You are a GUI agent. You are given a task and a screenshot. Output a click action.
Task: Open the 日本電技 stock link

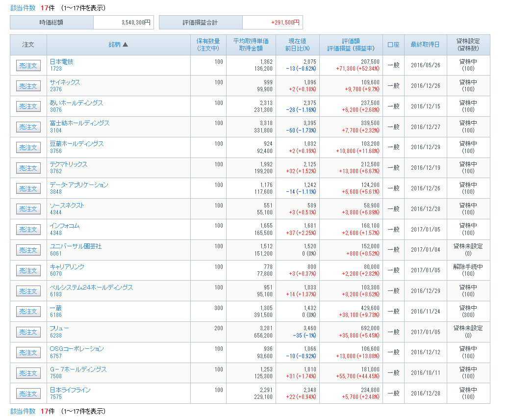click(61, 61)
